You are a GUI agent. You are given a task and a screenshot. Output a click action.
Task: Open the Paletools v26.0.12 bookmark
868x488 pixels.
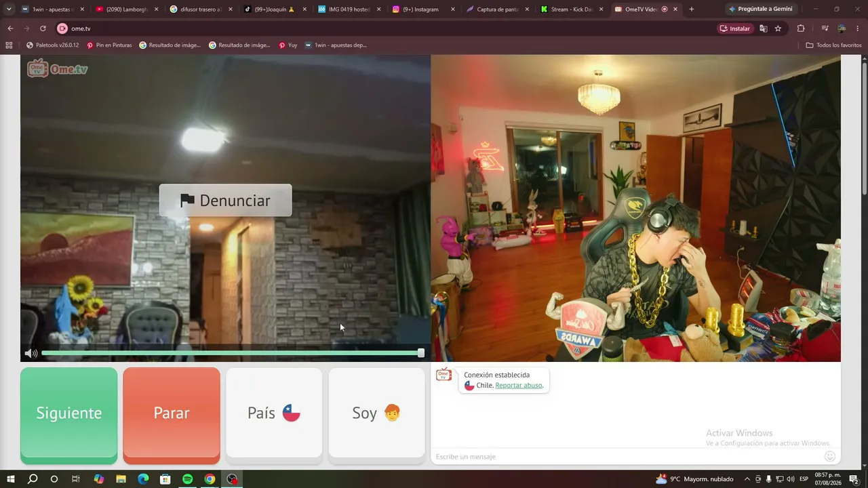(x=52, y=45)
